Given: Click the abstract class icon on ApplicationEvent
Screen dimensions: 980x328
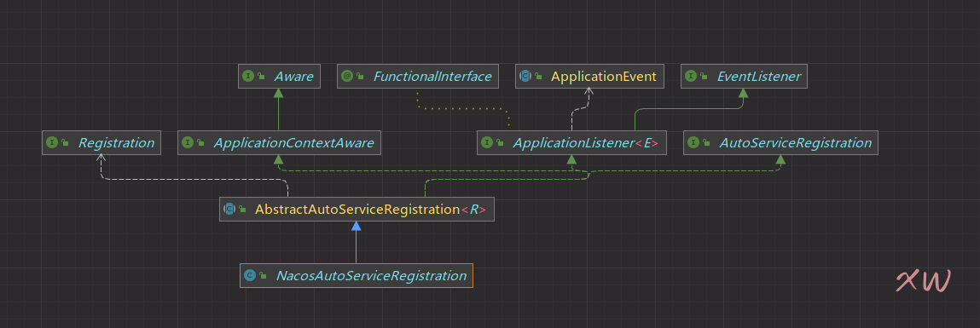Looking at the screenshot, I should tap(525, 76).
